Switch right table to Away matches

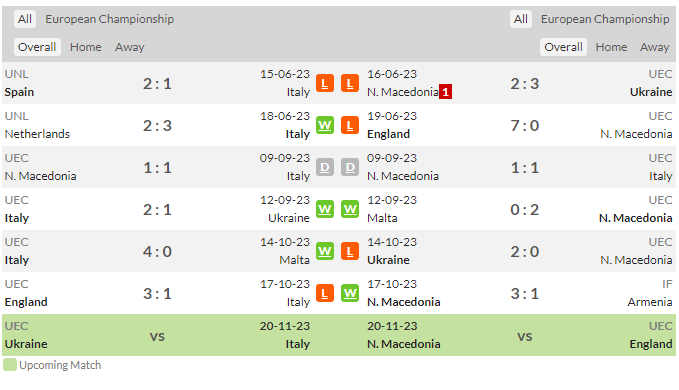tap(654, 47)
